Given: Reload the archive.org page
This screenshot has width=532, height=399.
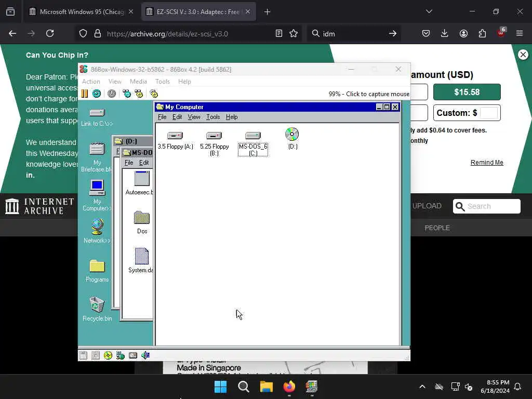Looking at the screenshot, I should [50, 33].
